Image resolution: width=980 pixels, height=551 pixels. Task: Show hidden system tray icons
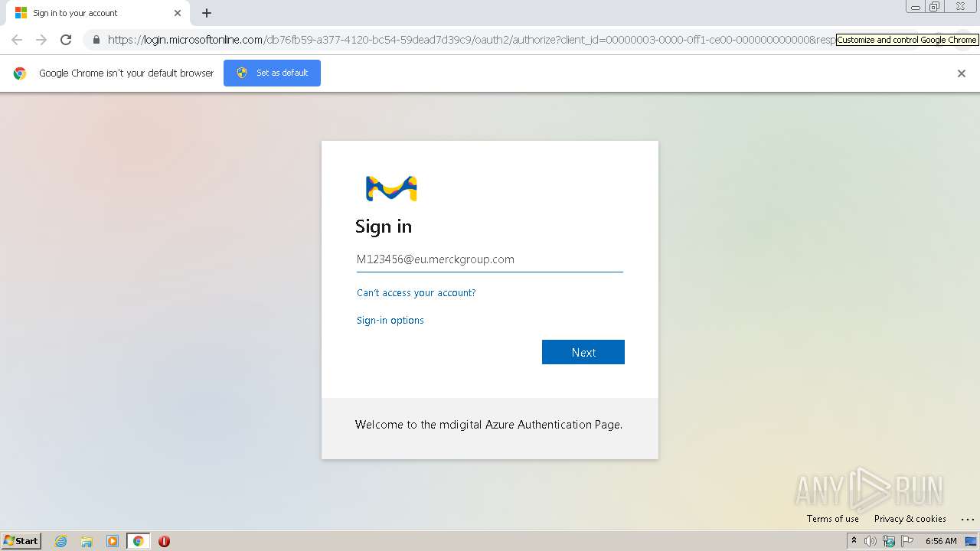[854, 541]
